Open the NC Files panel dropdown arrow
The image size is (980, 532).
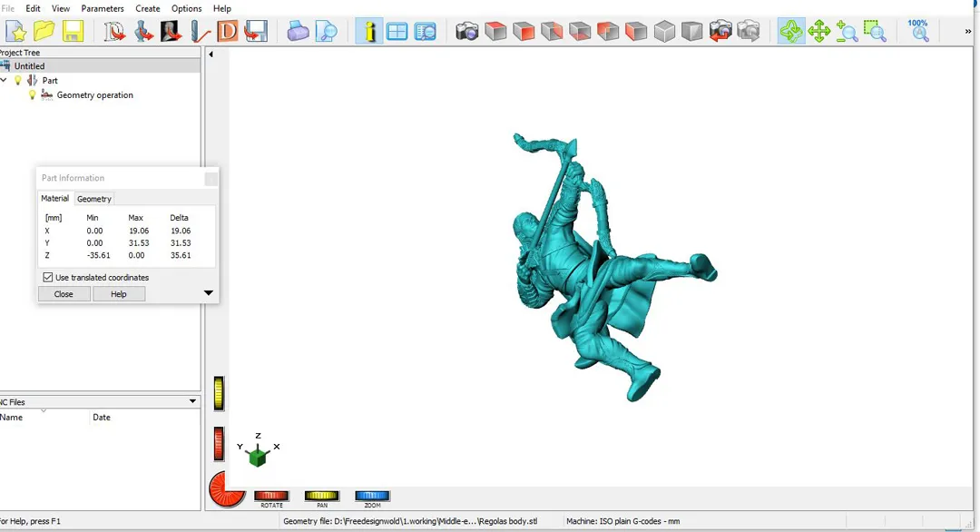[192, 401]
